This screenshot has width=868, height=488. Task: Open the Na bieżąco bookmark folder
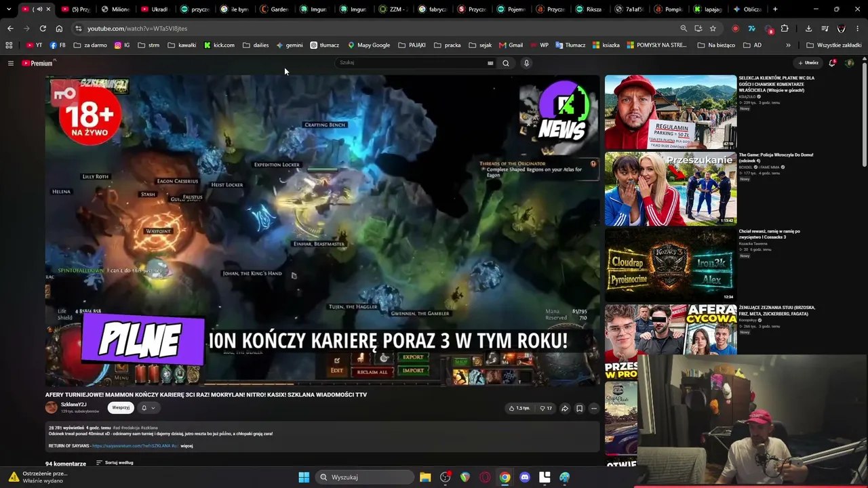coord(716,45)
